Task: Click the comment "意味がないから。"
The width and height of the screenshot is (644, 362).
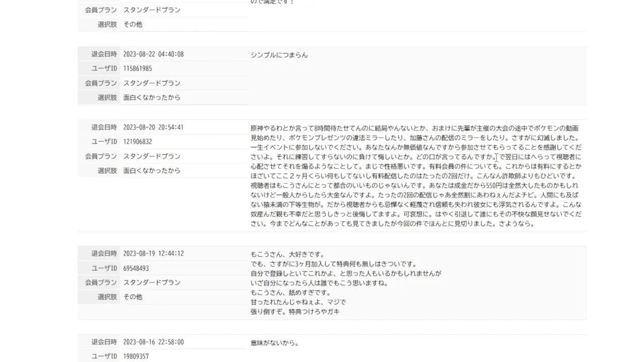Action: pyautogui.click(x=275, y=343)
